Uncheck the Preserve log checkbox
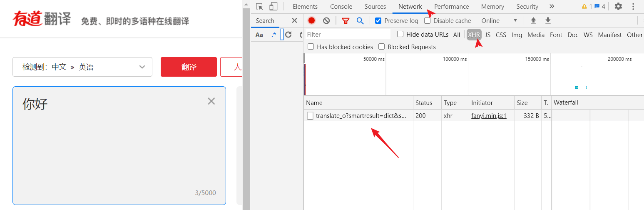This screenshot has width=644, height=210. pyautogui.click(x=378, y=20)
